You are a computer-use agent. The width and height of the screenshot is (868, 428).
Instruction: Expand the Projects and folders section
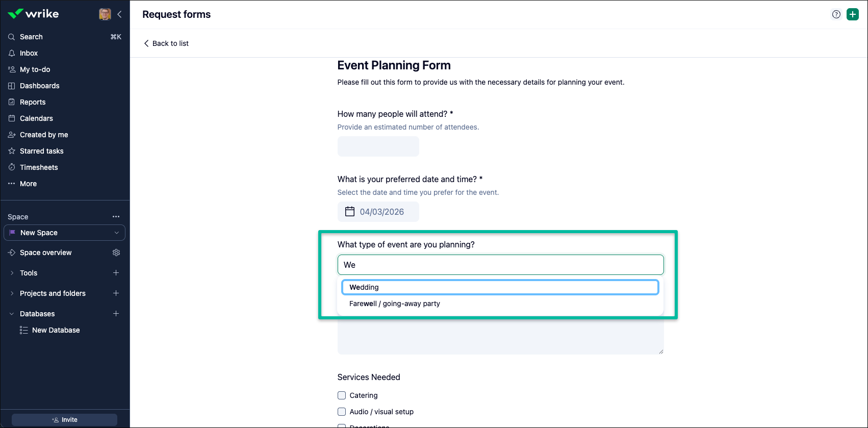(x=12, y=293)
